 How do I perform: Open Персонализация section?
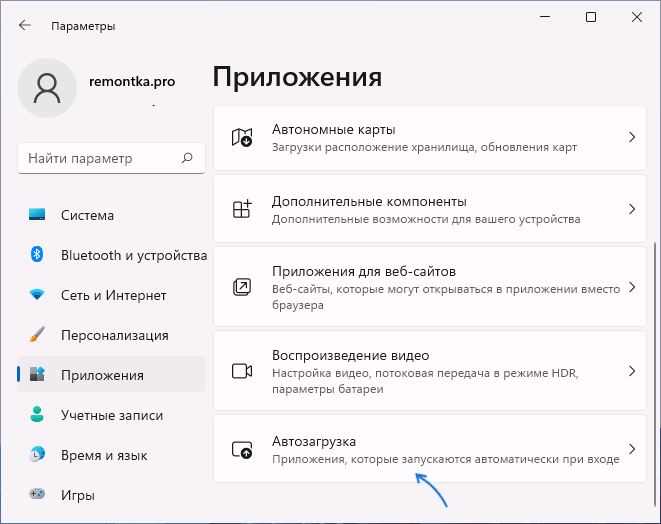point(111,335)
